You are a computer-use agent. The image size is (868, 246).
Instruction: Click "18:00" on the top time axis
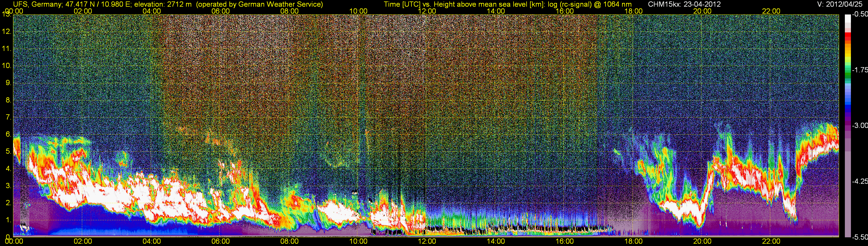pos(633,11)
